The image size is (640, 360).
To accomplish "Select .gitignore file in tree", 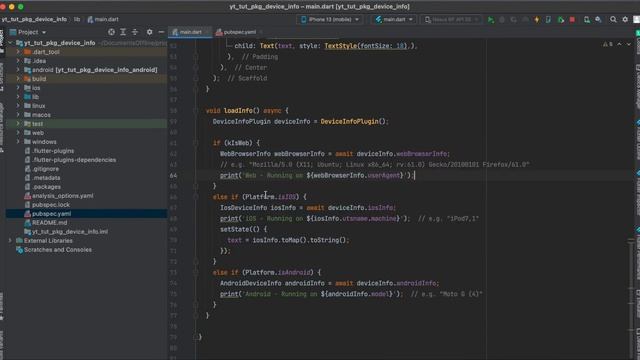I will (x=42, y=169).
